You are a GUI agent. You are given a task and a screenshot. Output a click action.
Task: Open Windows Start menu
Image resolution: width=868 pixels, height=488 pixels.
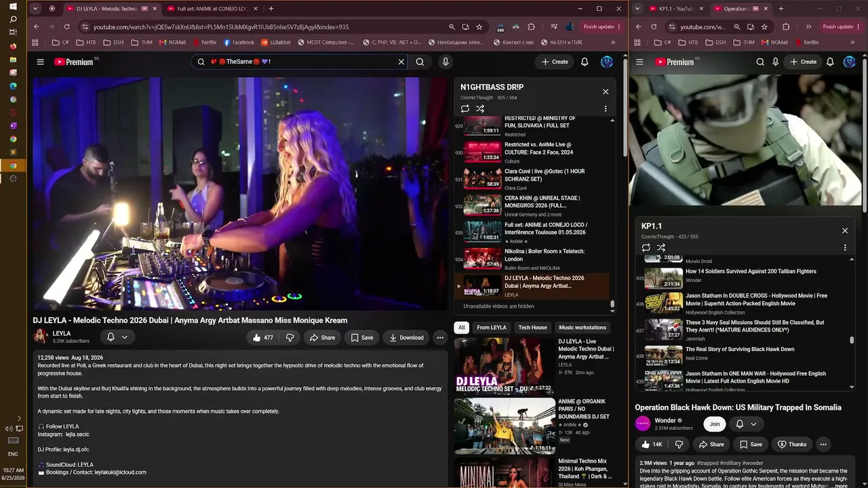coord(13,7)
